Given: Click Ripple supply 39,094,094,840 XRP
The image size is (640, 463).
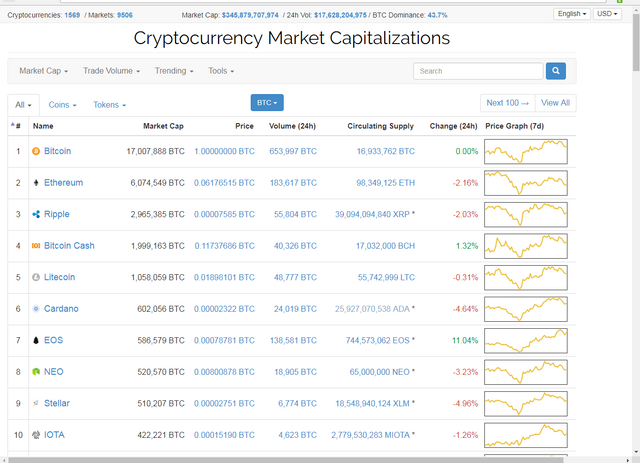Looking at the screenshot, I should point(372,214).
